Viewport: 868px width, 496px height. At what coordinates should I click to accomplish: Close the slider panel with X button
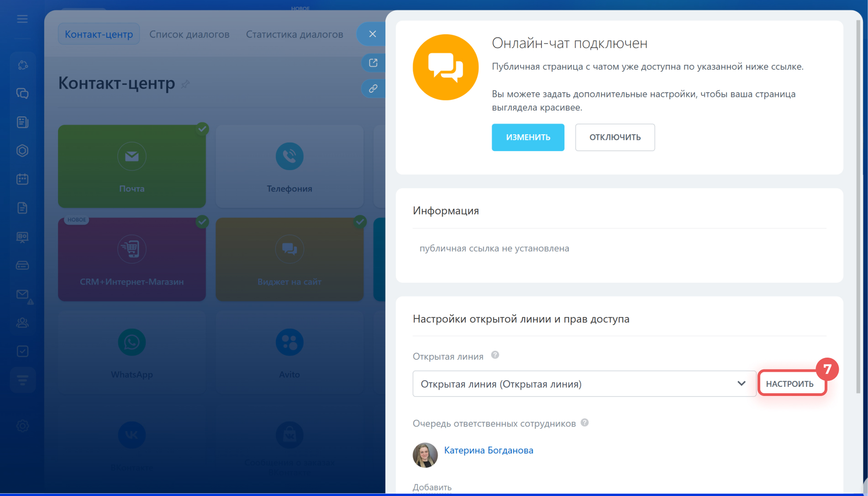pos(373,34)
